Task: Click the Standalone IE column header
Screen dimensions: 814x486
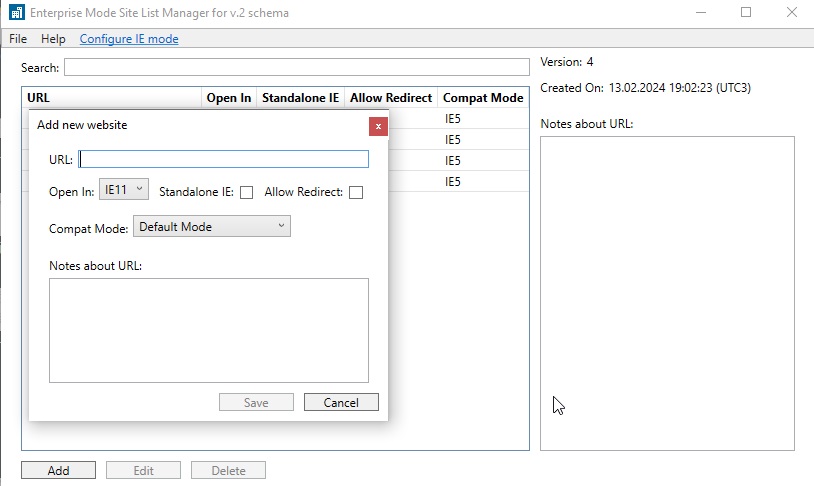Action: coord(301,98)
